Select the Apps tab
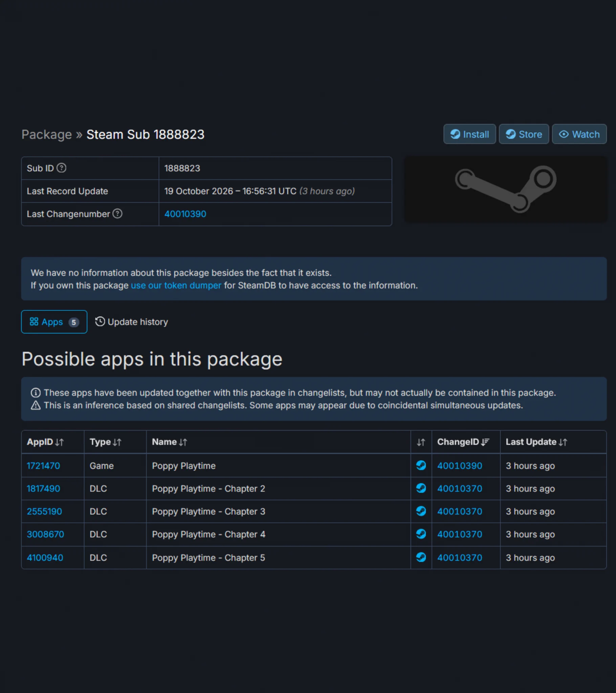 click(x=54, y=322)
